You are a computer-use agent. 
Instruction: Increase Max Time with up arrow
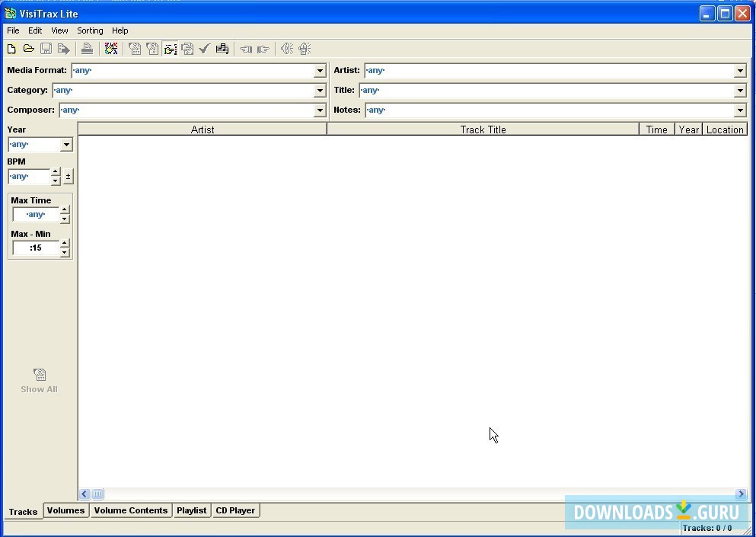pyautogui.click(x=65, y=210)
